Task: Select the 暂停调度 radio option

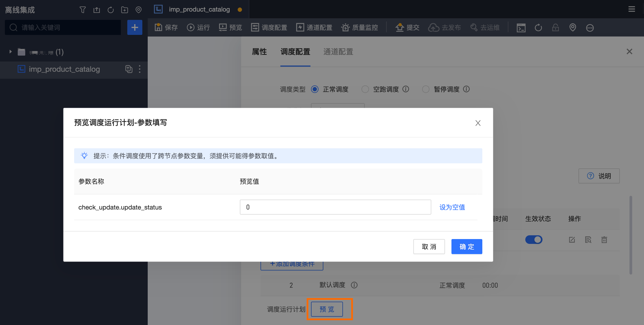Action: 426,89
